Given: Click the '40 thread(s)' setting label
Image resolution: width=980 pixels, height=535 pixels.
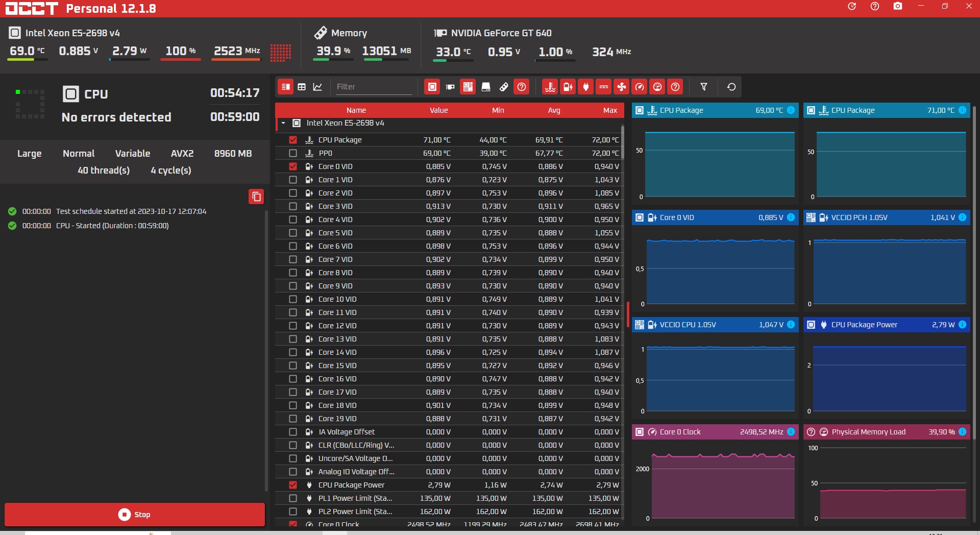Looking at the screenshot, I should (x=104, y=171).
